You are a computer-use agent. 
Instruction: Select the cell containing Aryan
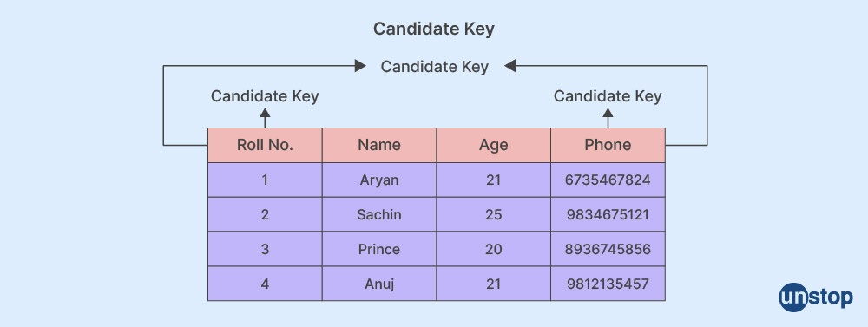(x=379, y=180)
